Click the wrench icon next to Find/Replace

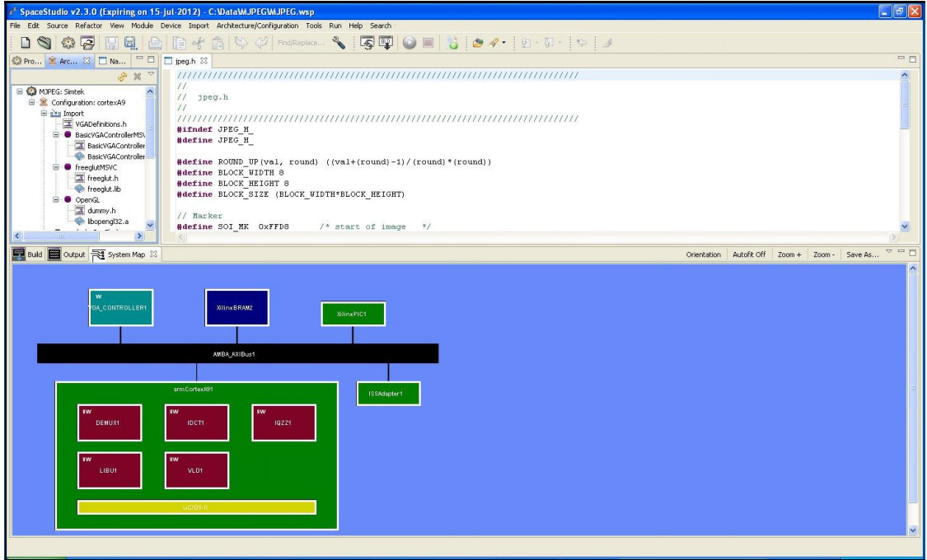338,42
